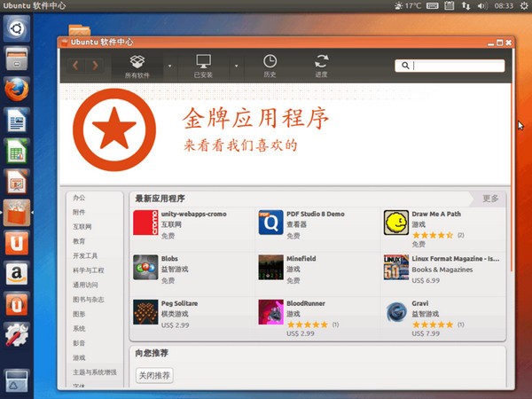
Task: Click the search input field
Action: point(450,66)
